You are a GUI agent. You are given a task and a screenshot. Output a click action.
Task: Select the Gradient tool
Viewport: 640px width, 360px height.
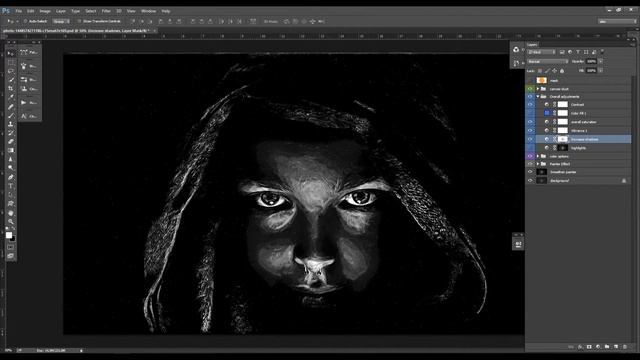coord(11,150)
